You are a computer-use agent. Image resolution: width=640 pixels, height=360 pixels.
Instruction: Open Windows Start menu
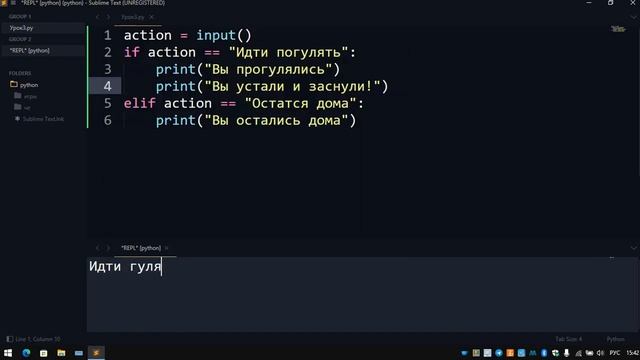pos(8,353)
